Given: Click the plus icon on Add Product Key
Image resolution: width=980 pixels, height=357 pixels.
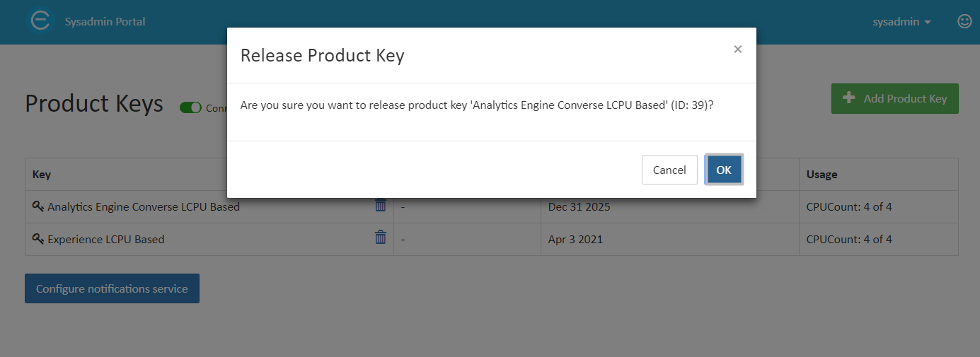Looking at the screenshot, I should coord(849,98).
